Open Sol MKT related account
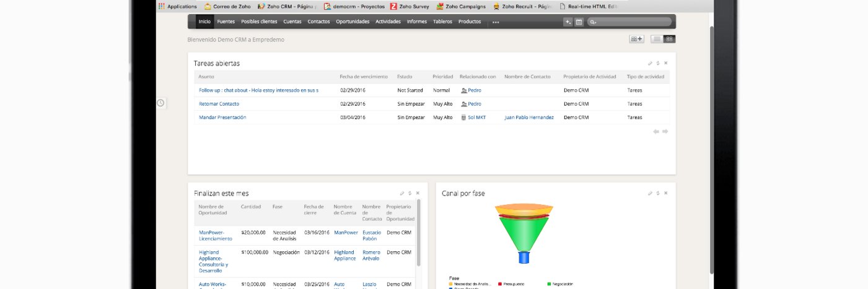 pyautogui.click(x=476, y=118)
